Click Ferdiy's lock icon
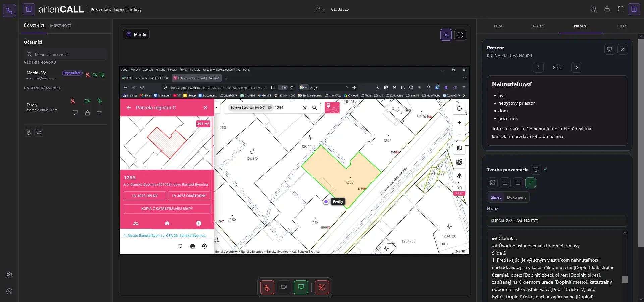The image size is (644, 302). [87, 113]
